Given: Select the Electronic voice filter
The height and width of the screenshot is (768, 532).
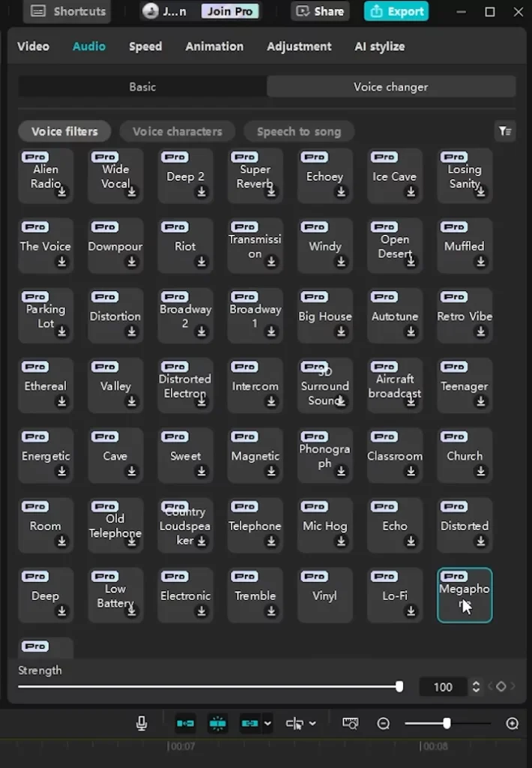Looking at the screenshot, I should click(x=185, y=595).
